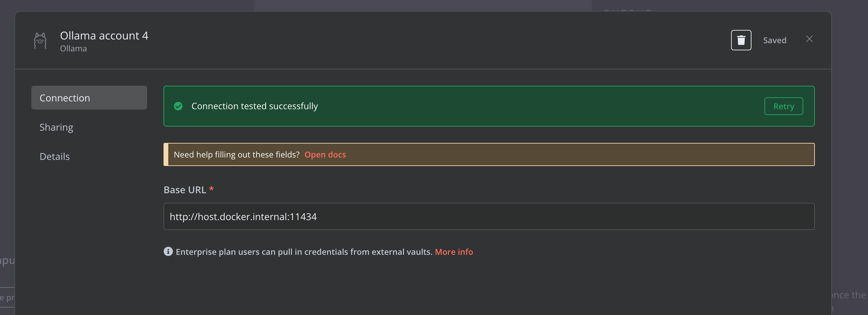Click the Ollama subtitle under the title

click(x=73, y=49)
